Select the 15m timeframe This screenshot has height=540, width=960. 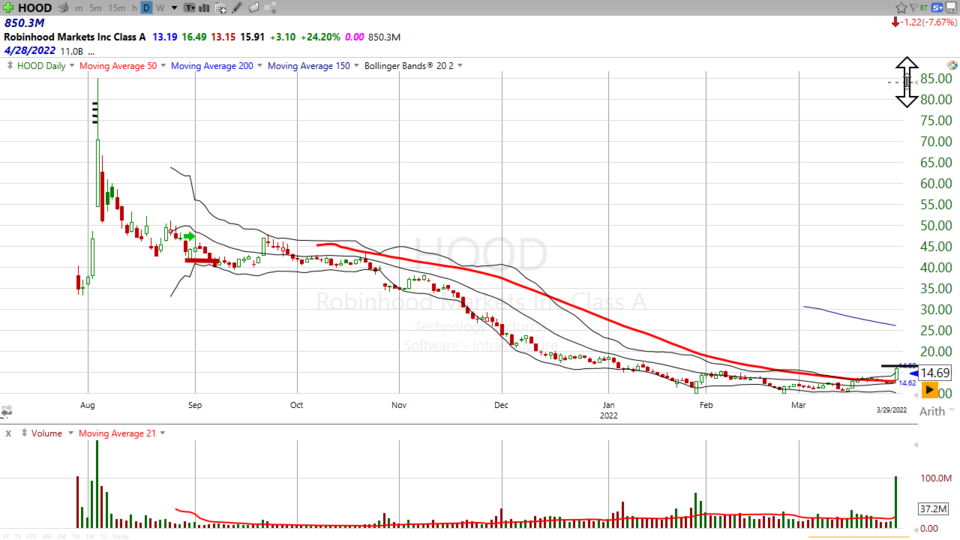[117, 7]
